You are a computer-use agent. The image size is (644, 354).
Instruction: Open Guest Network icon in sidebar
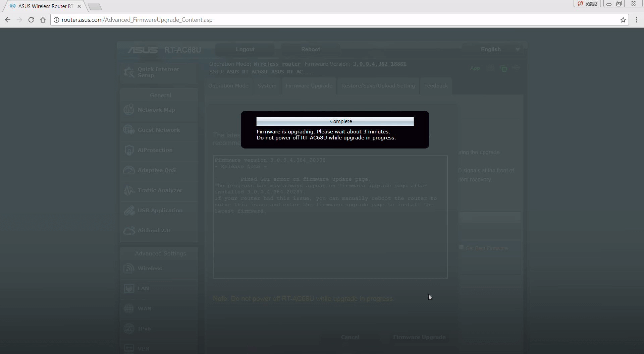[x=129, y=130]
